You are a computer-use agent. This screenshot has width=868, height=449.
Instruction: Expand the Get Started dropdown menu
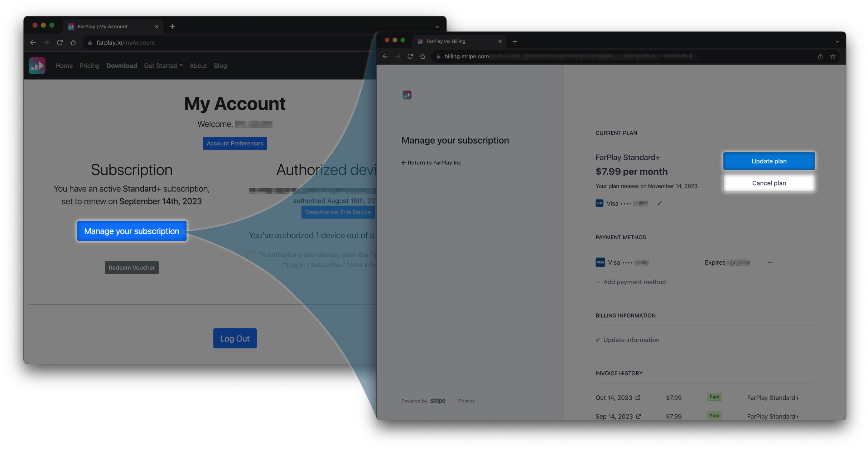[163, 66]
